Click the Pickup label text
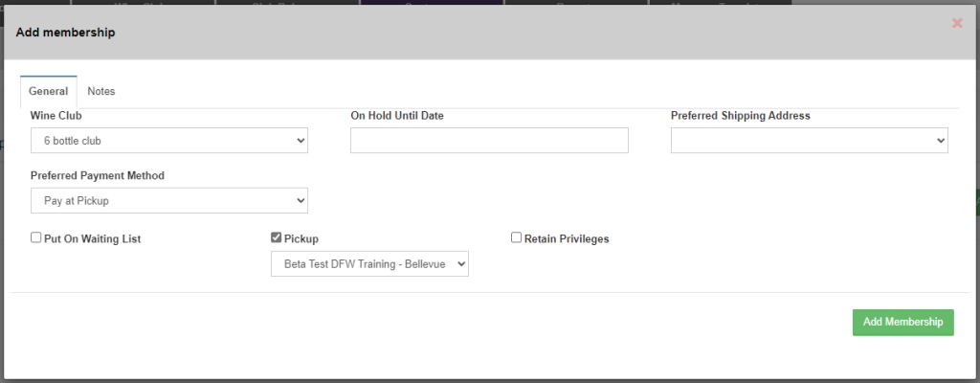980x383 pixels. [301, 238]
